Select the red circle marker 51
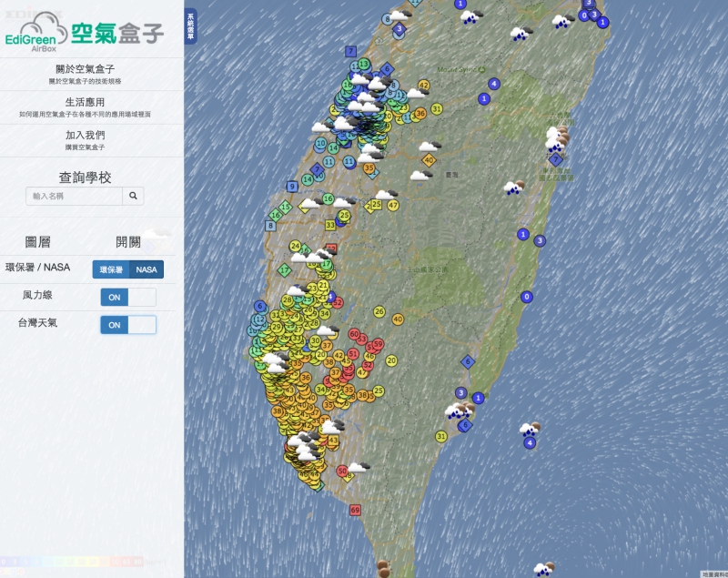 click(353, 354)
